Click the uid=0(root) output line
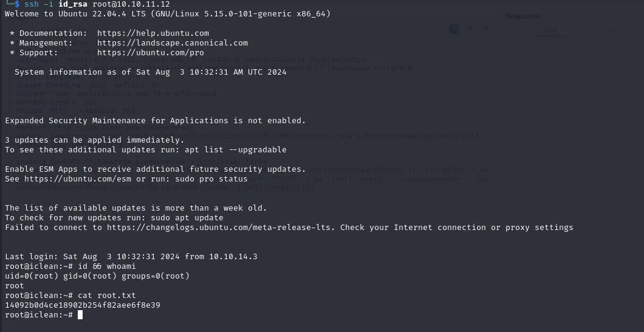 point(97,276)
